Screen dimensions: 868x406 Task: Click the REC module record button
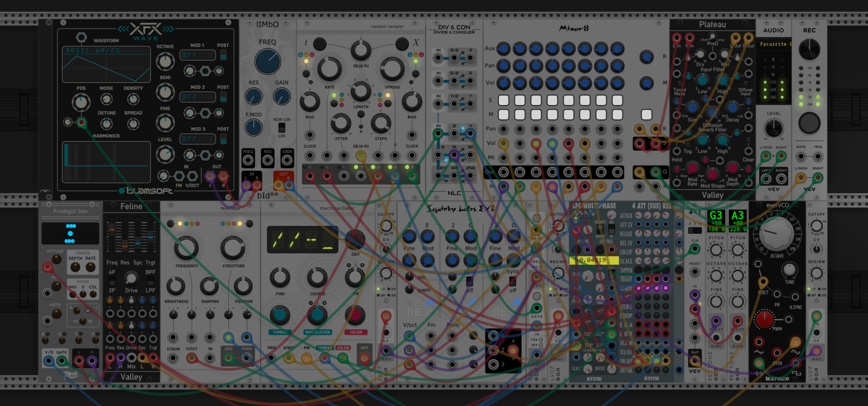[809, 123]
